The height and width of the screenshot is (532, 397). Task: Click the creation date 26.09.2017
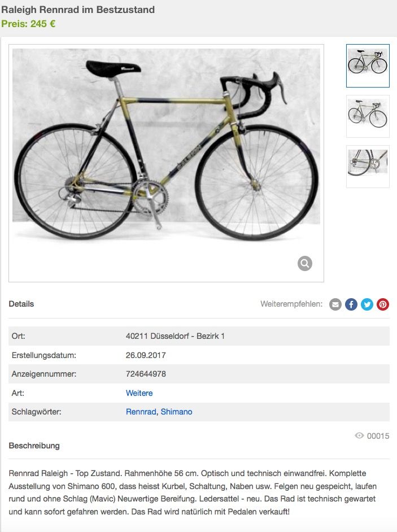(146, 355)
